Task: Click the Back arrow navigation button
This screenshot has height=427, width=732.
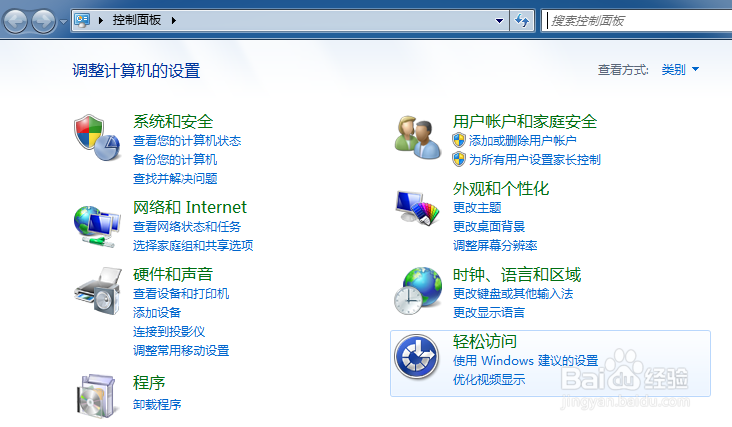Action: [x=15, y=21]
